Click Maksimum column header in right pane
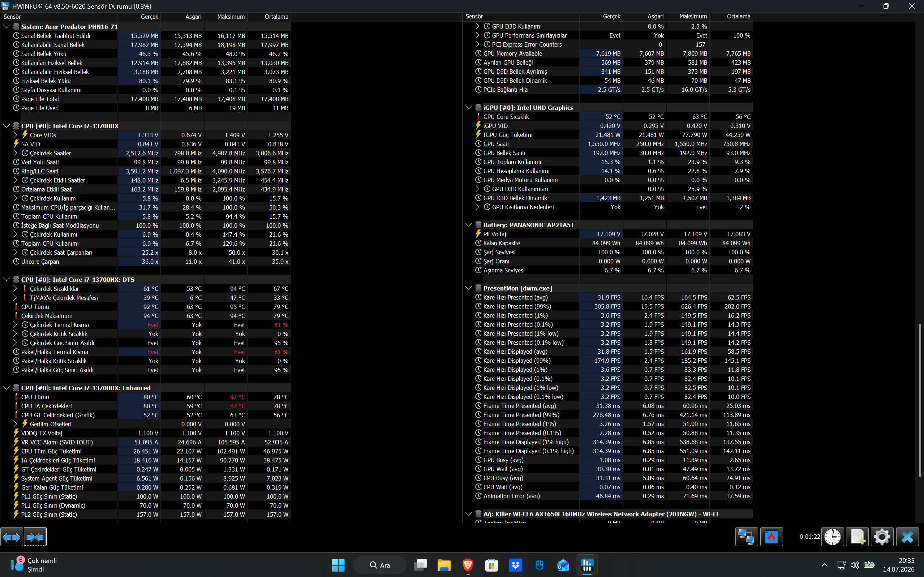The image size is (924, 577). [x=688, y=16]
